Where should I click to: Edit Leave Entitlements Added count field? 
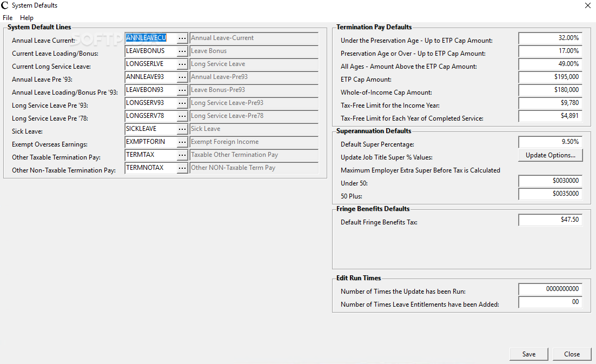(551, 302)
